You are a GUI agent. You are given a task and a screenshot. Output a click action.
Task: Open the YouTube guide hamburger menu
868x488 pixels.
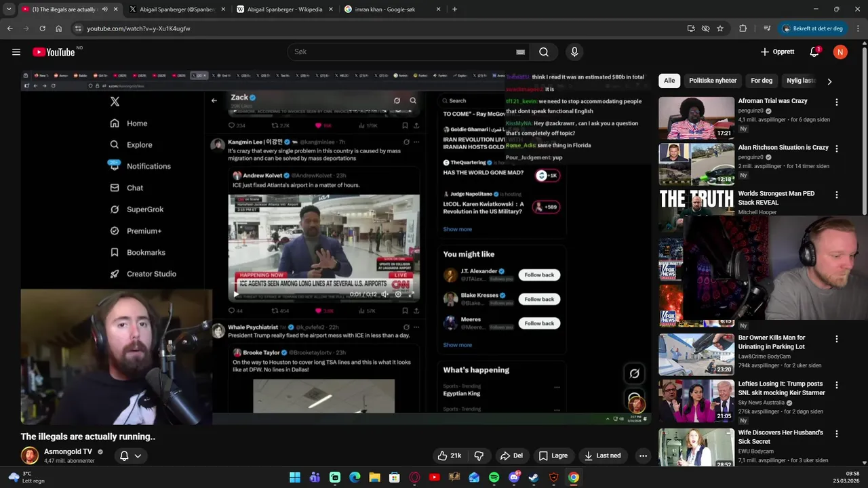point(16,52)
